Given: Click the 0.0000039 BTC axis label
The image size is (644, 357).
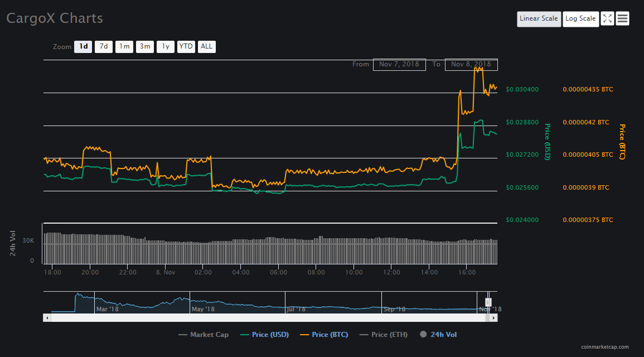Looking at the screenshot, I should click(x=585, y=188).
